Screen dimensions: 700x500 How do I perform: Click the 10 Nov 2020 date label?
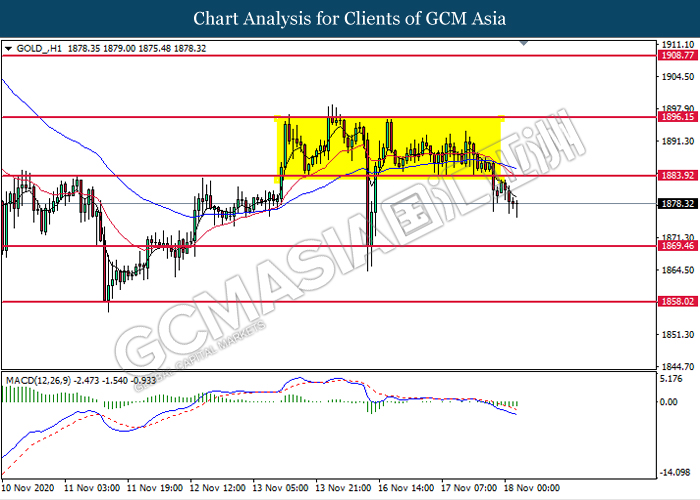click(28, 488)
